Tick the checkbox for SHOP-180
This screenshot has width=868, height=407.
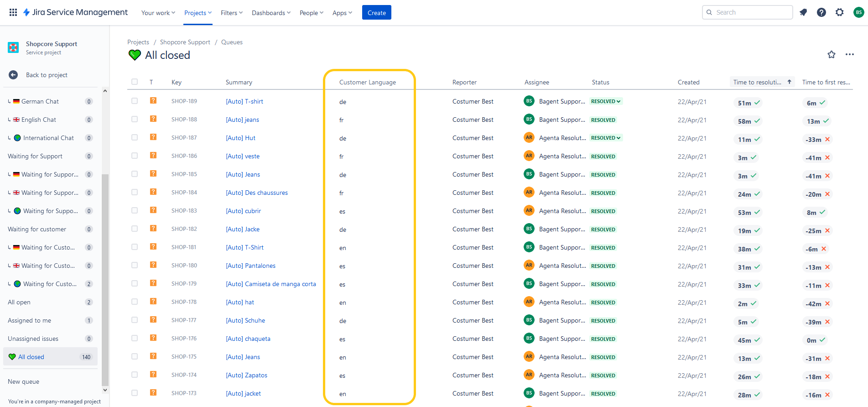pos(135,265)
